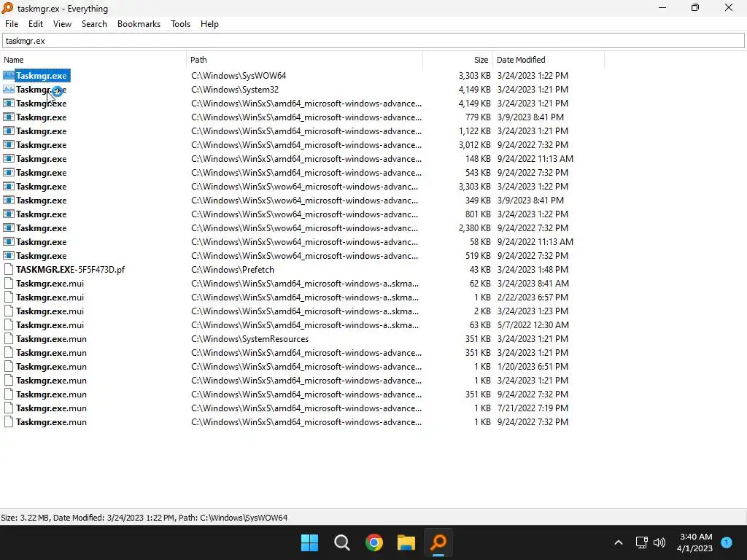Click the icon of the 779 KB Taskmgr.exe
The height and width of the screenshot is (560, 747).
tap(9, 117)
